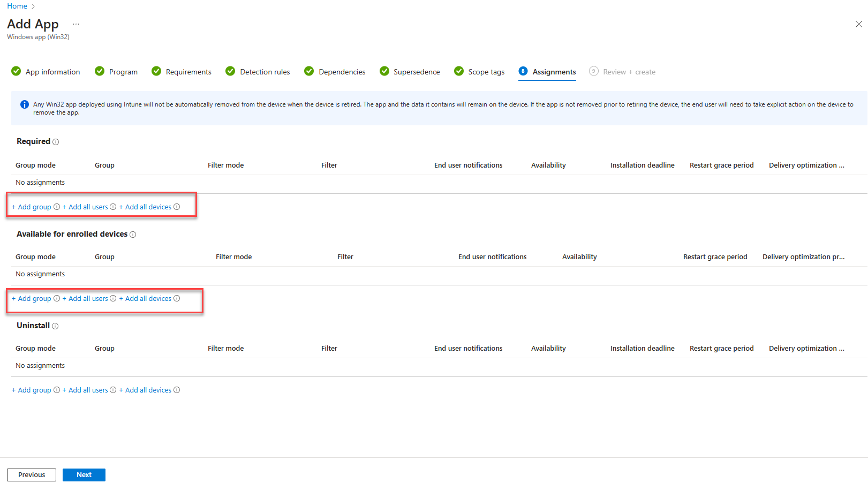The image size is (868, 483).
Task: Close the Add App pane with X
Action: [858, 24]
